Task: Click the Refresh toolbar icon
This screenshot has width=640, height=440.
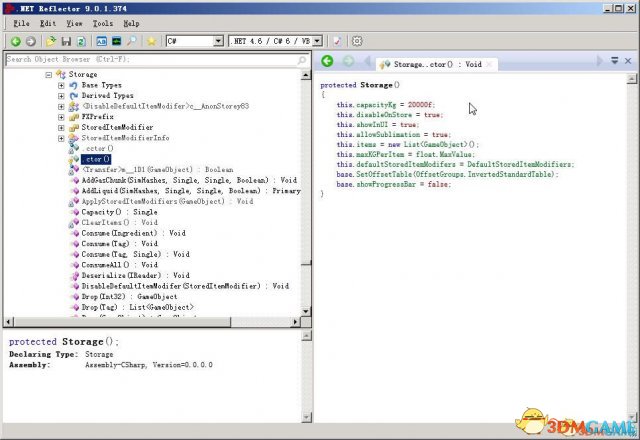Action: tap(81, 41)
